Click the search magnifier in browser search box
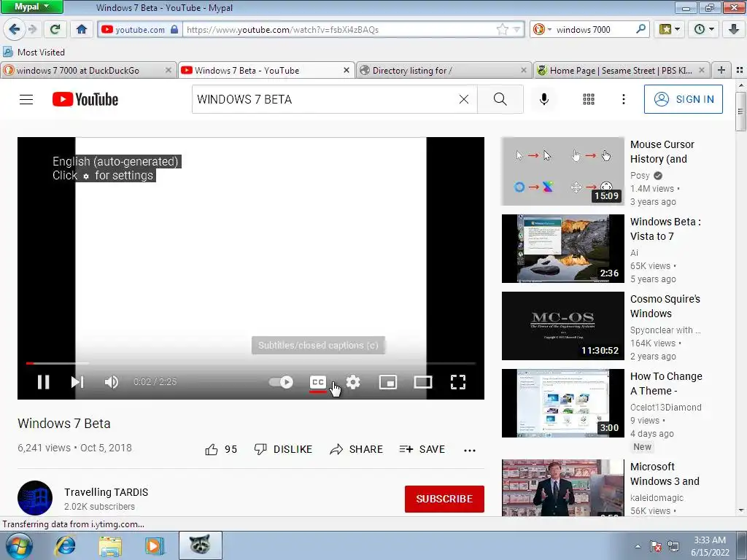 click(x=640, y=29)
